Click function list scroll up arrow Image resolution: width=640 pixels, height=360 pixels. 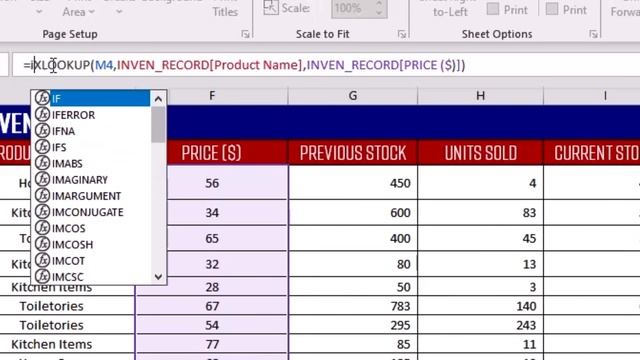point(158,98)
